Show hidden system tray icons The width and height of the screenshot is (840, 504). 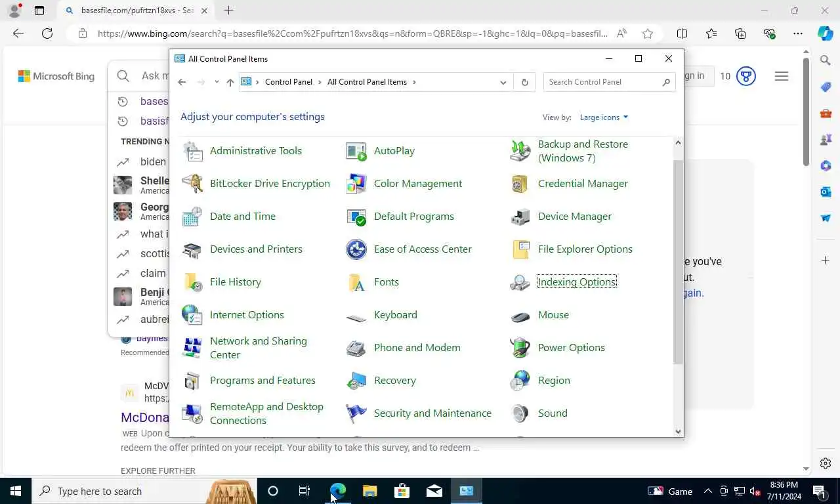point(708,491)
